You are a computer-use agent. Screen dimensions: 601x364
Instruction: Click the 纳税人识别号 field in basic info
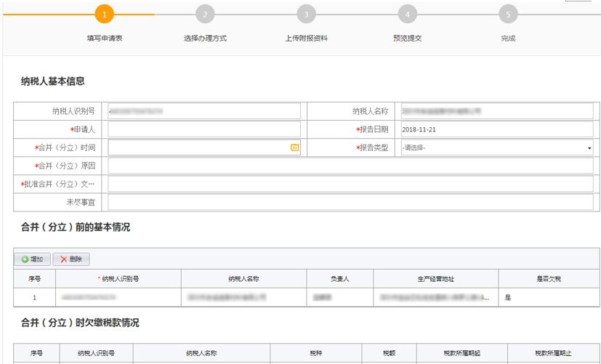pyautogui.click(x=204, y=111)
